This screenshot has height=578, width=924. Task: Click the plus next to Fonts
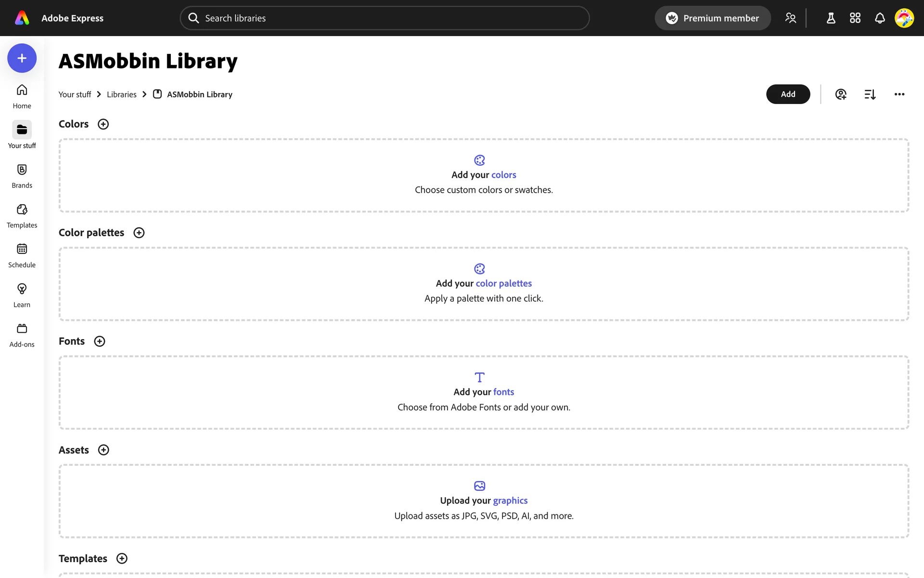[x=100, y=342]
